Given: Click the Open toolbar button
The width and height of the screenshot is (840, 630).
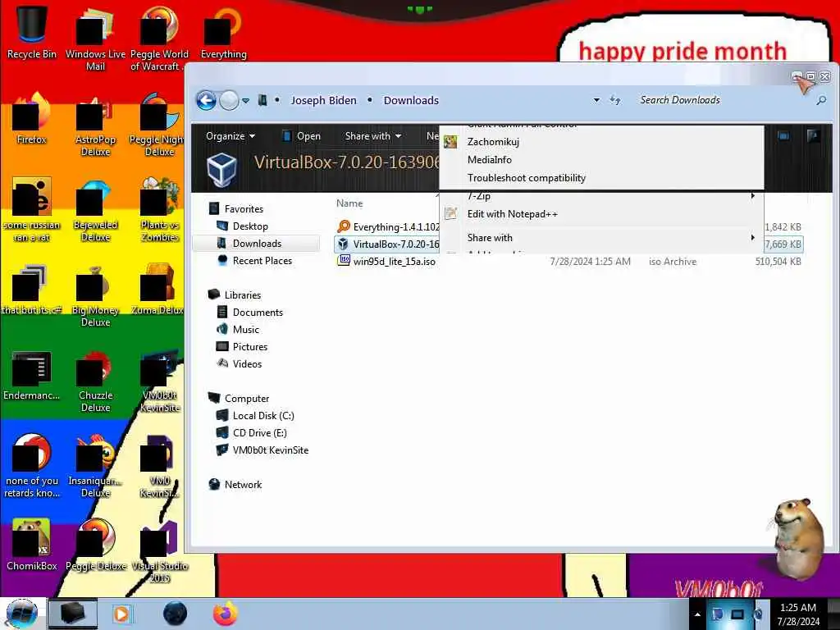Looking at the screenshot, I should click(302, 136).
